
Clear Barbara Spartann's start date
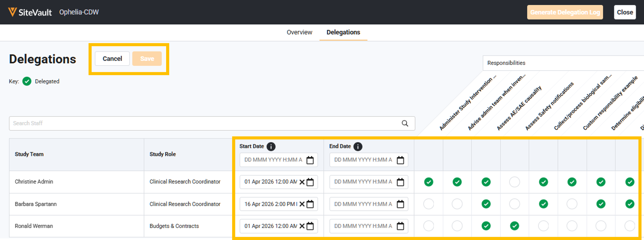pos(302,204)
